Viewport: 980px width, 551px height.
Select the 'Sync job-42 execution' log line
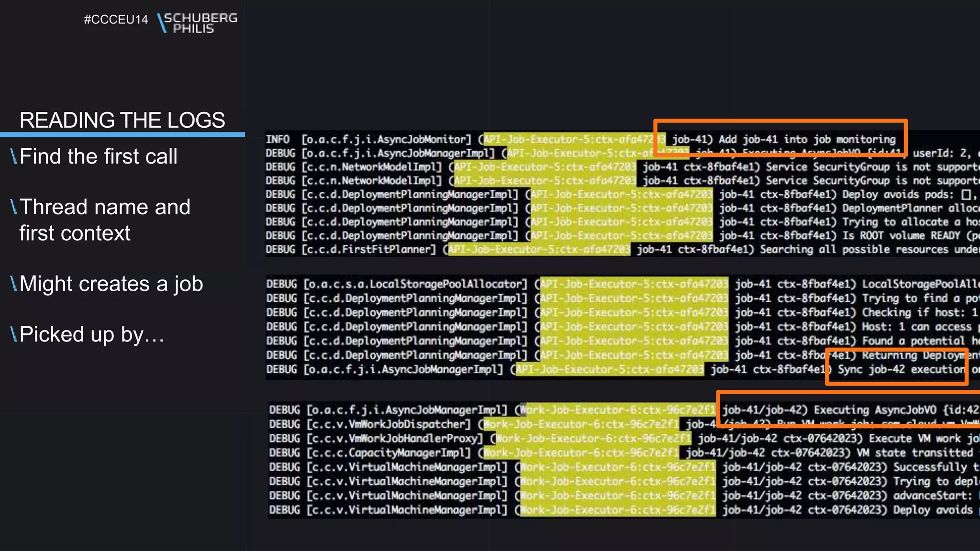(623, 370)
